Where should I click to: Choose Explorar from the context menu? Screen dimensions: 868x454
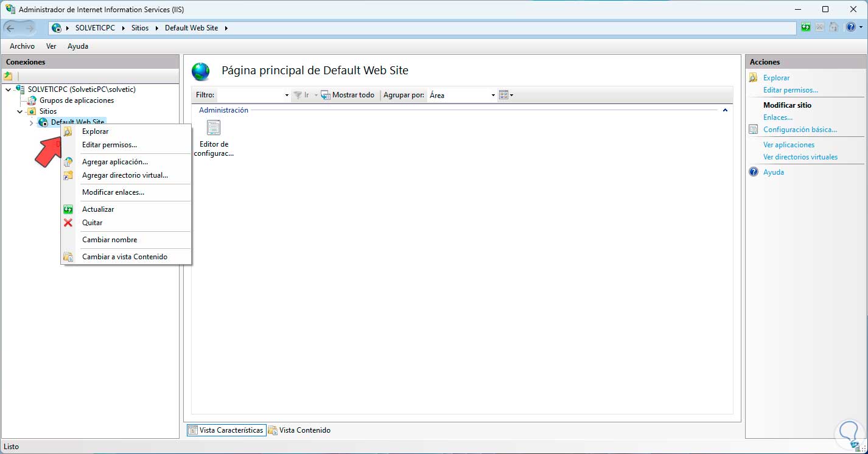(x=127, y=131)
